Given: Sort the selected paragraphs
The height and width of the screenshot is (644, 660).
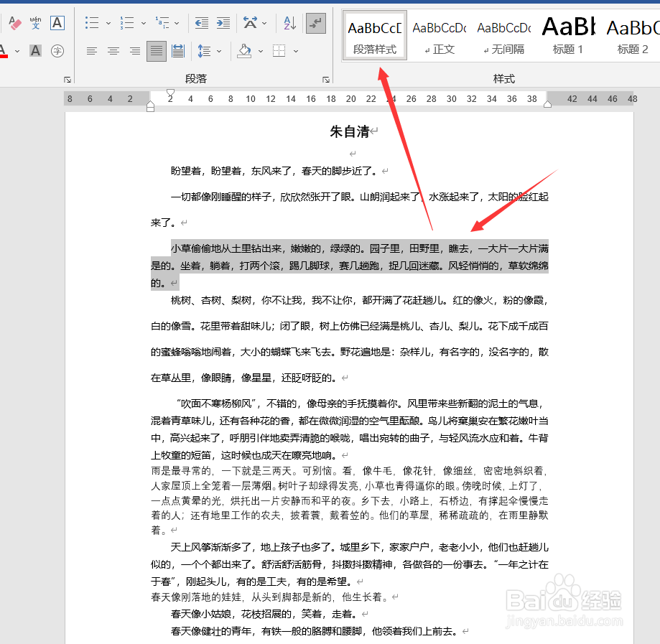Looking at the screenshot, I should [287, 23].
